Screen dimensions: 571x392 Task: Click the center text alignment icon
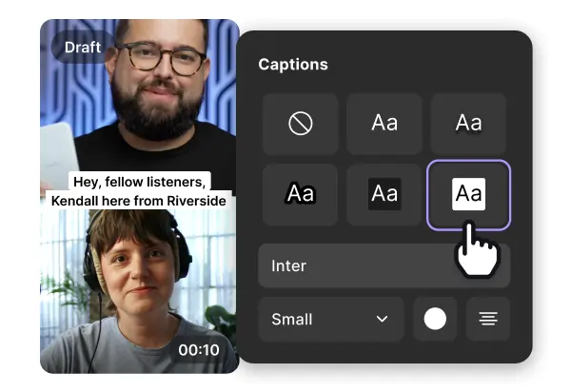coord(488,319)
